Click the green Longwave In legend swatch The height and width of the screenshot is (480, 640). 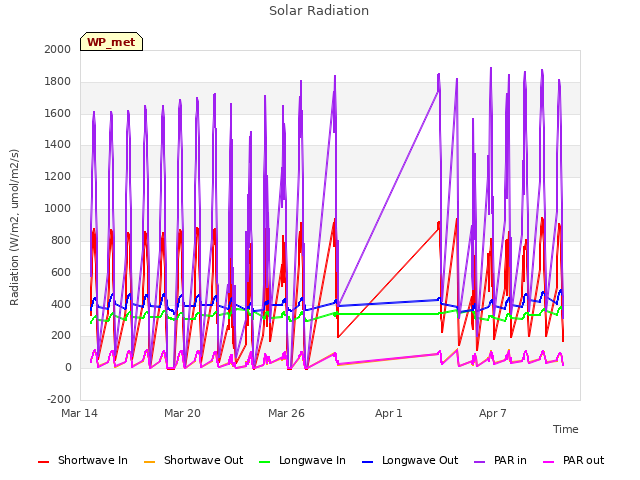(x=265, y=462)
